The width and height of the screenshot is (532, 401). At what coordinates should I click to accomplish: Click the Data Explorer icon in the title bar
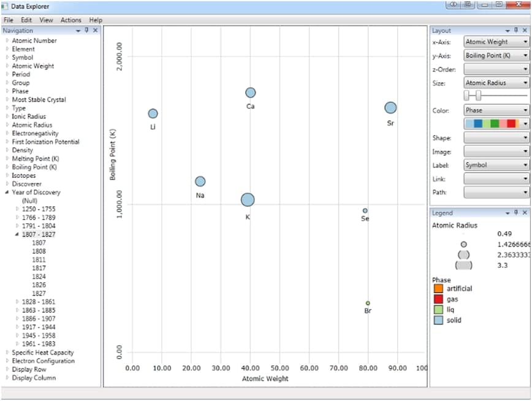pyautogui.click(x=5, y=6)
